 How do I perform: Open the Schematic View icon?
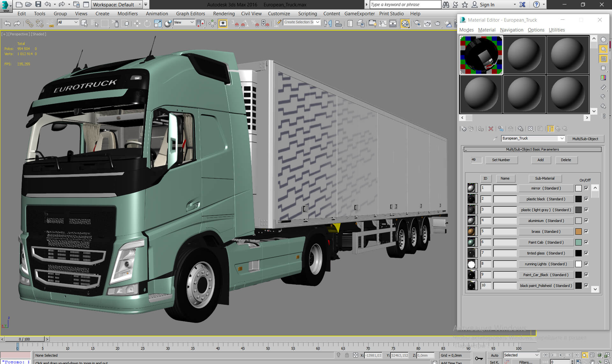[393, 23]
